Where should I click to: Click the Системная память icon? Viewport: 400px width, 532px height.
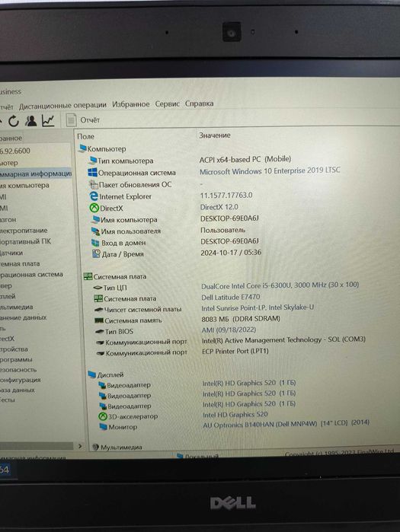pos(99,320)
